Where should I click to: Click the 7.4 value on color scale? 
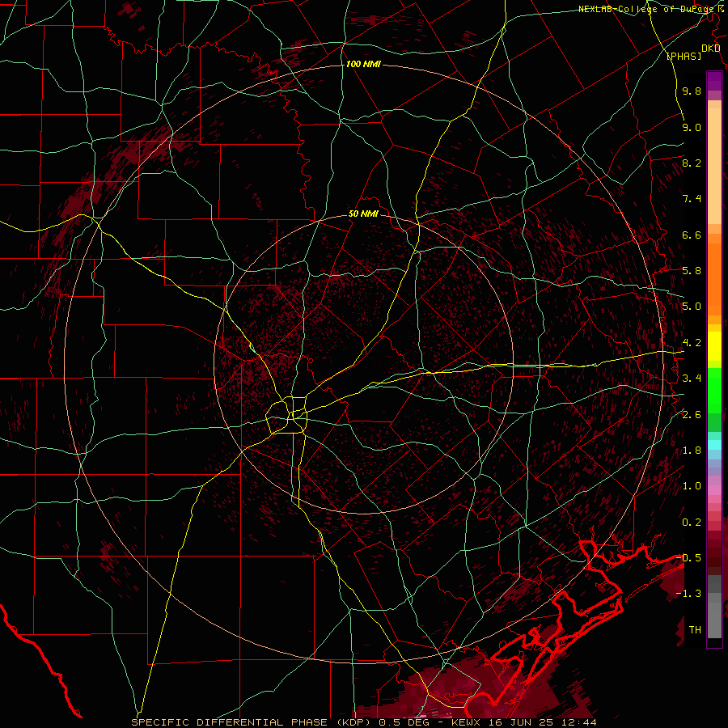(692, 199)
